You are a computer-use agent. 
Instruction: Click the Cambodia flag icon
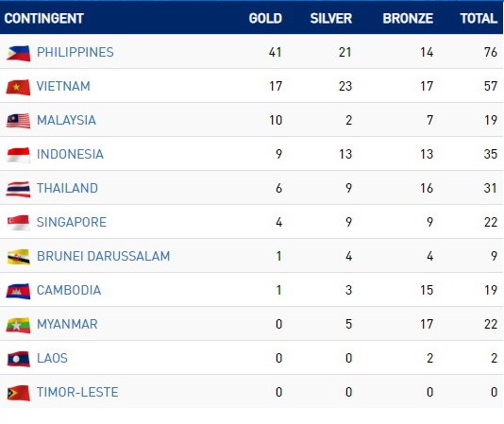click(18, 291)
